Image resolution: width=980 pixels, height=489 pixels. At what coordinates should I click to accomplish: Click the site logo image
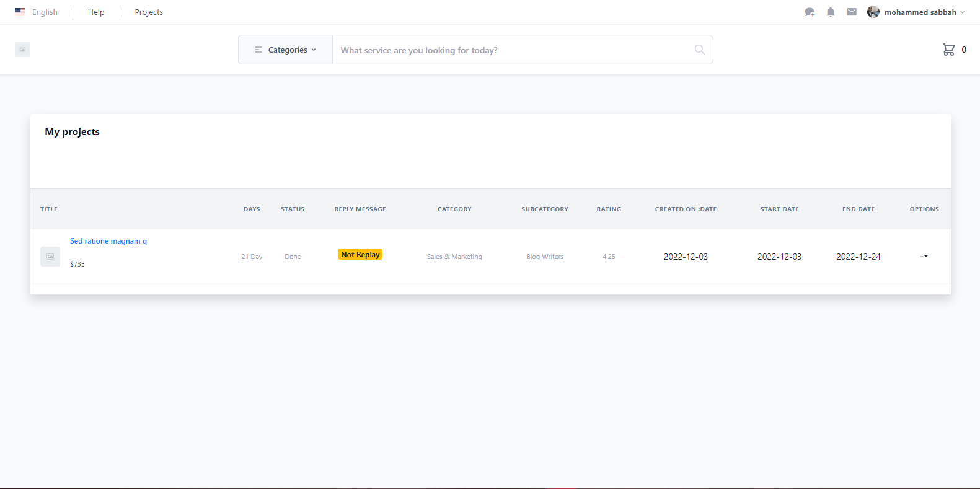(22, 50)
